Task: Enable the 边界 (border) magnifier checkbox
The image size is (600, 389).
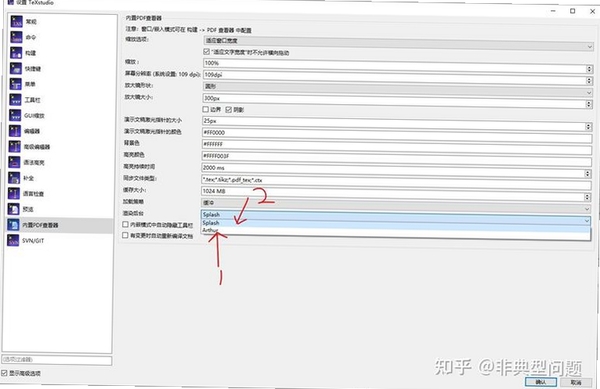Action: click(205, 109)
